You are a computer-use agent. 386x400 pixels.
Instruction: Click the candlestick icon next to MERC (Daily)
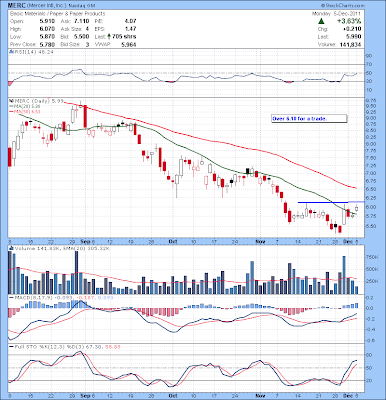coord(10,100)
